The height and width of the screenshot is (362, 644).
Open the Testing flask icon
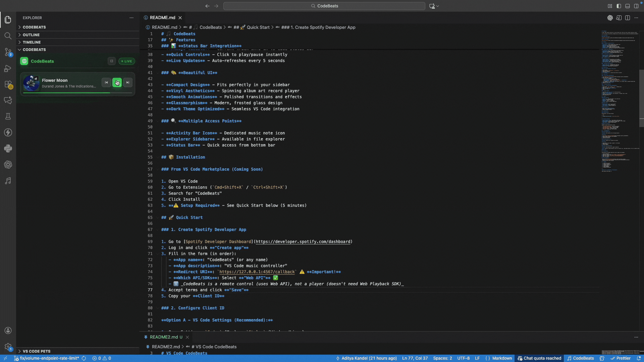8,116
